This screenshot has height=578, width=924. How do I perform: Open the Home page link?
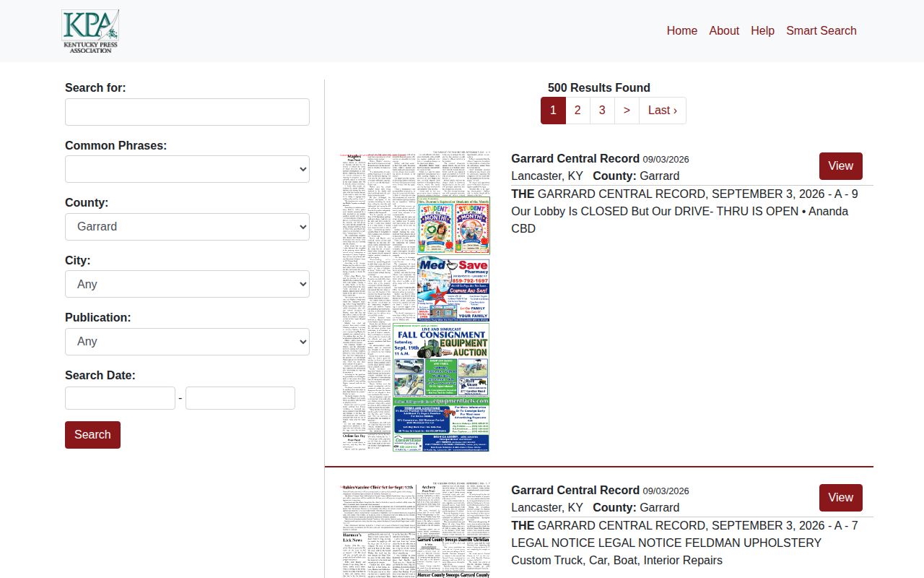tap(682, 30)
